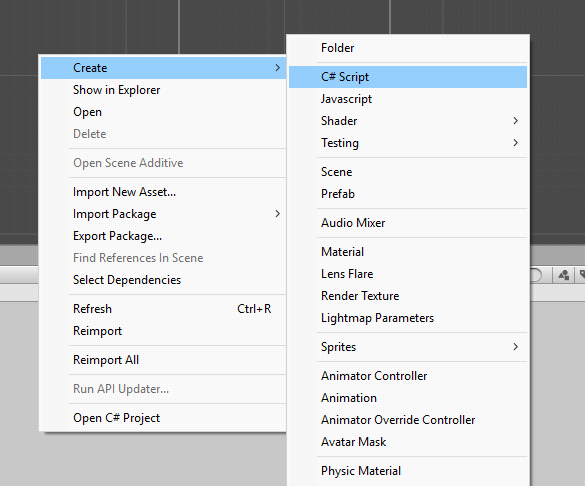Click the search-by-type icon in Project panel
Image resolution: width=585 pixels, height=486 pixels.
pyautogui.click(x=563, y=275)
